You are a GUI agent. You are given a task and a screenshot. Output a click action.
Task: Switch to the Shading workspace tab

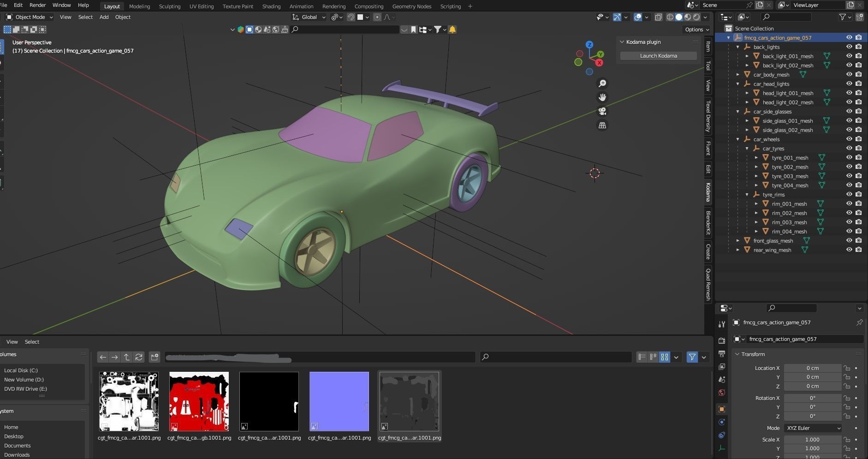click(x=271, y=6)
